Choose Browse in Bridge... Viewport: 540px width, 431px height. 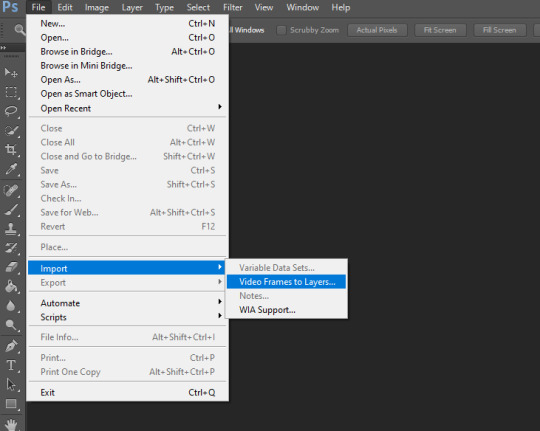(127, 52)
